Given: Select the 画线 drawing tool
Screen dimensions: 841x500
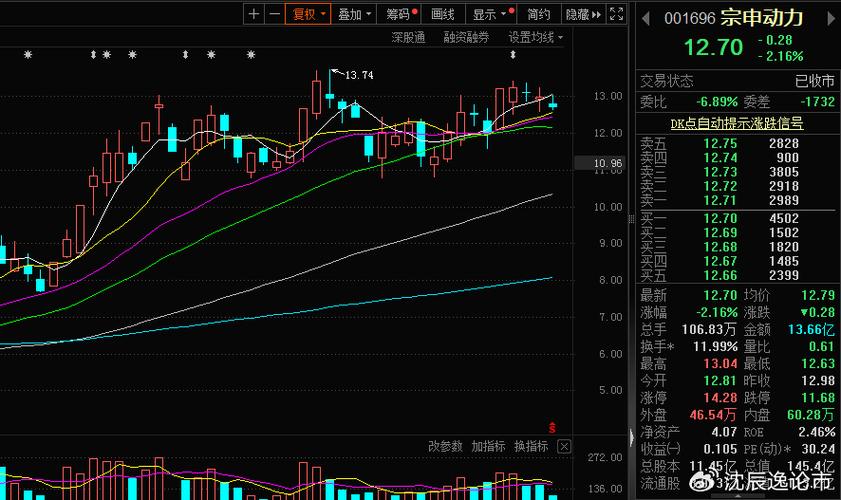Looking at the screenshot, I should [x=442, y=14].
